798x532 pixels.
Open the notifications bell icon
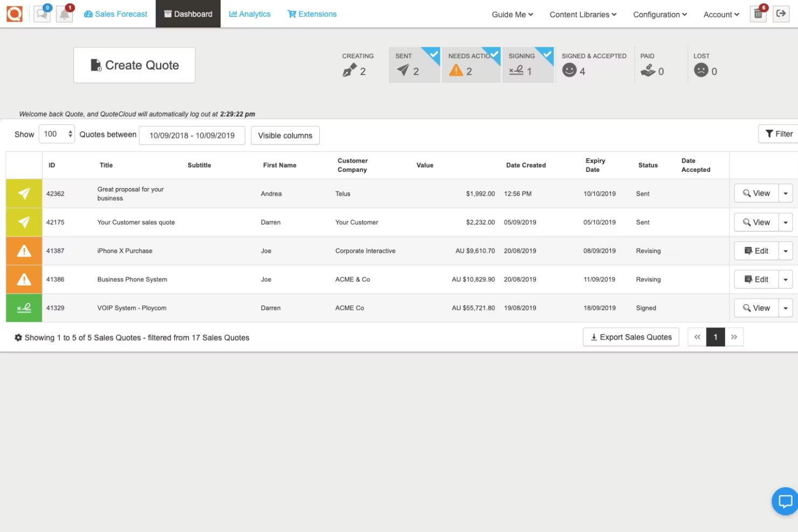(64, 13)
